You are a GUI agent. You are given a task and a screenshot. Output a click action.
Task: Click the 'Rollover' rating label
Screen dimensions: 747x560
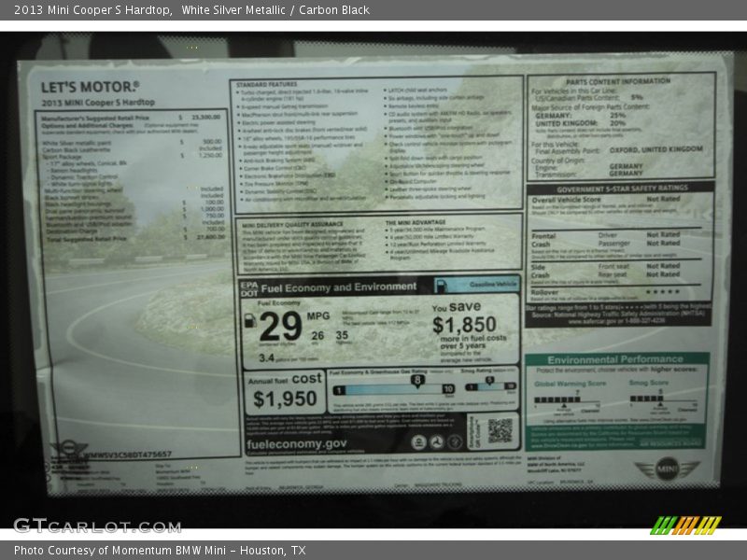point(544,292)
